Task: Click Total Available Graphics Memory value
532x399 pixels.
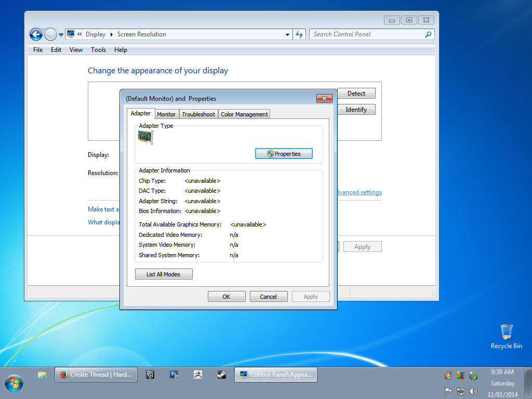Action: point(248,224)
